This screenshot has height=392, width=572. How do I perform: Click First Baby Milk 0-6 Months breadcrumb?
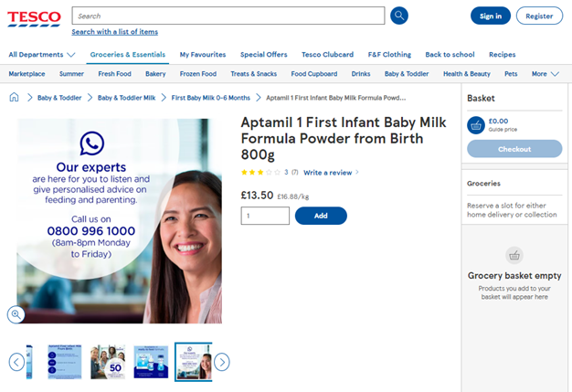(211, 98)
